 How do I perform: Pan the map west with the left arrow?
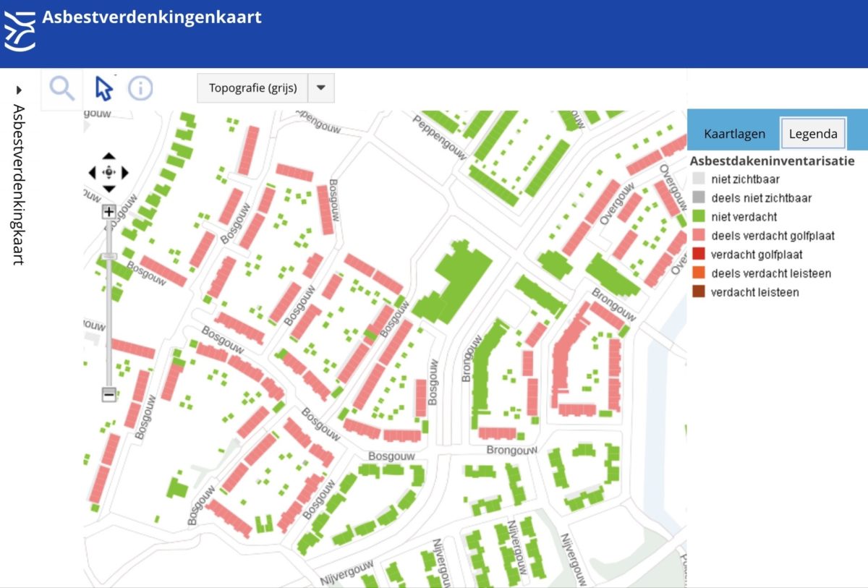click(92, 173)
